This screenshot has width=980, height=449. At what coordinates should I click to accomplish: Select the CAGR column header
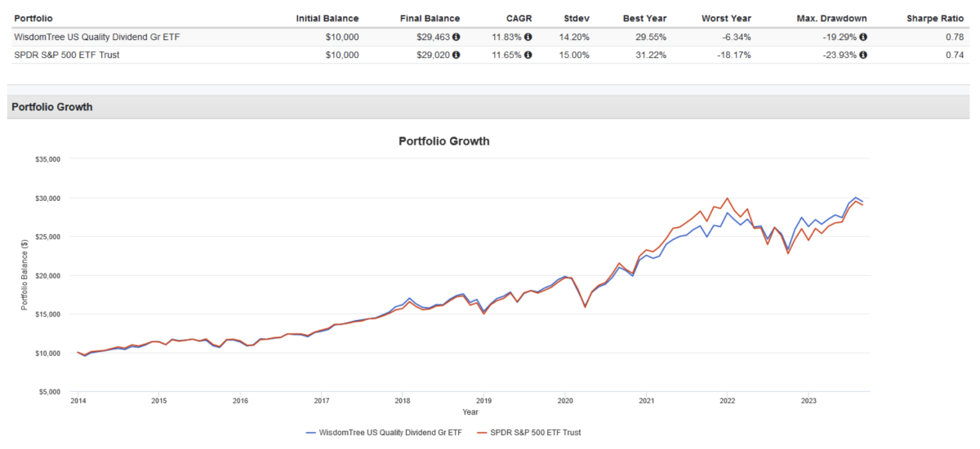(519, 18)
